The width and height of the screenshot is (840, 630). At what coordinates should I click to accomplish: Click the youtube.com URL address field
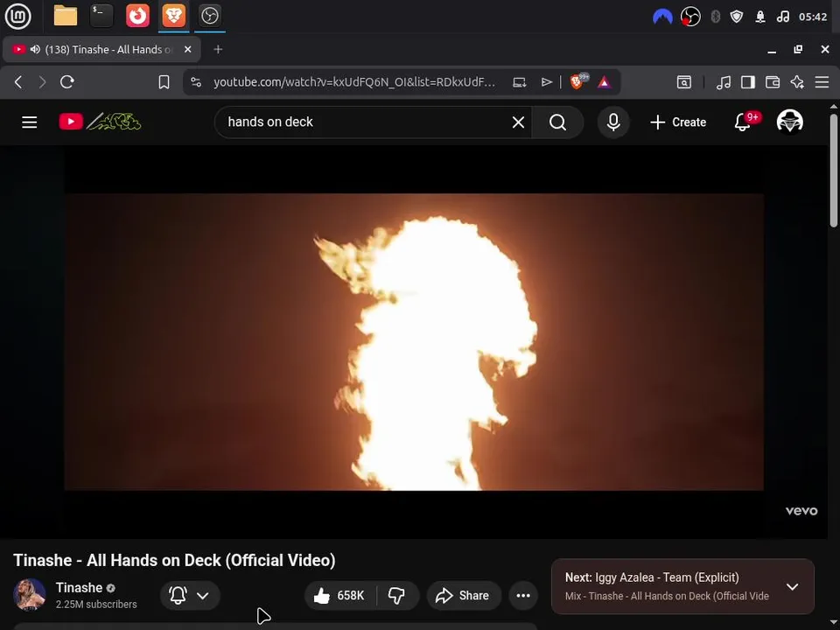pyautogui.click(x=354, y=82)
